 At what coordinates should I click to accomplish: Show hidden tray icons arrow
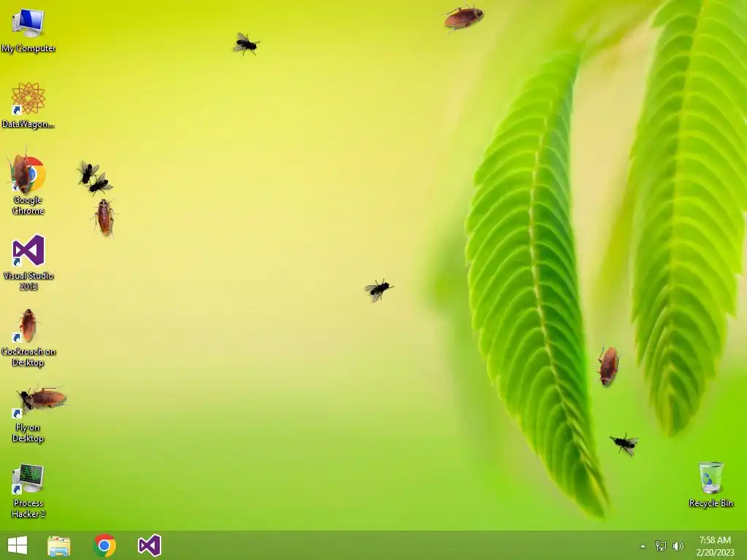[643, 546]
